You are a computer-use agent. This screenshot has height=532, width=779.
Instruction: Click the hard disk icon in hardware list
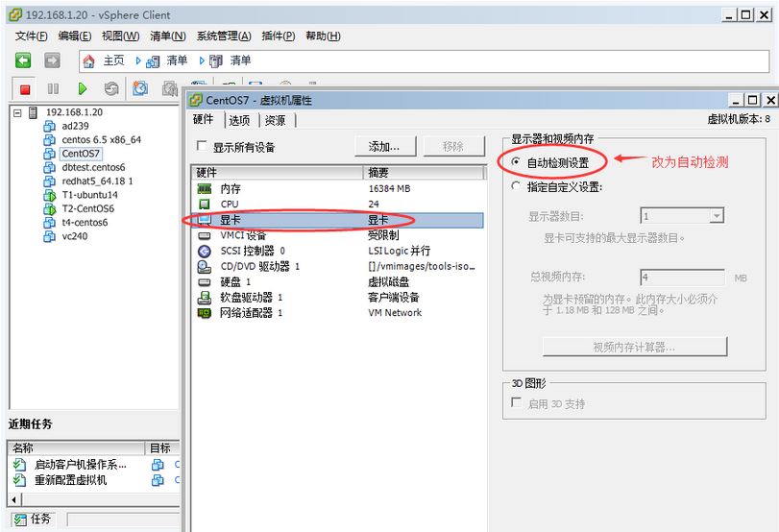[205, 282]
